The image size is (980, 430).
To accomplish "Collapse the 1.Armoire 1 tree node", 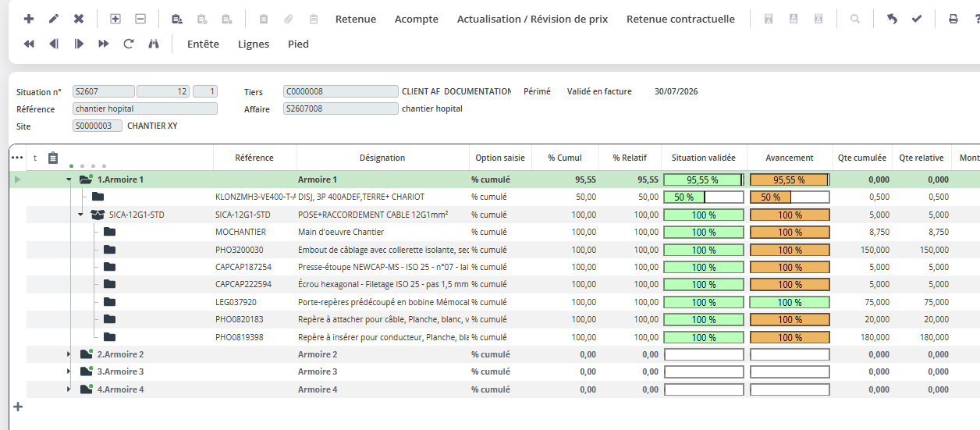I will (69, 179).
